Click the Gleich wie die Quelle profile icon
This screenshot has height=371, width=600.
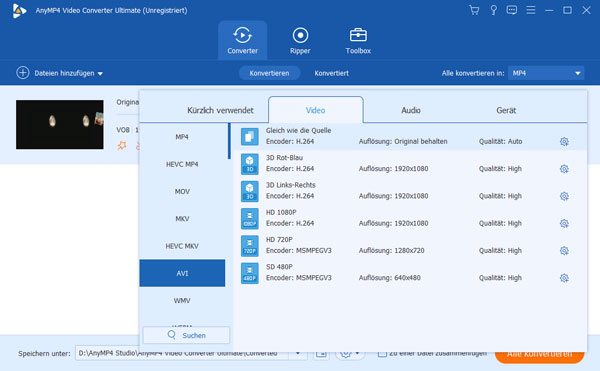[x=249, y=137]
